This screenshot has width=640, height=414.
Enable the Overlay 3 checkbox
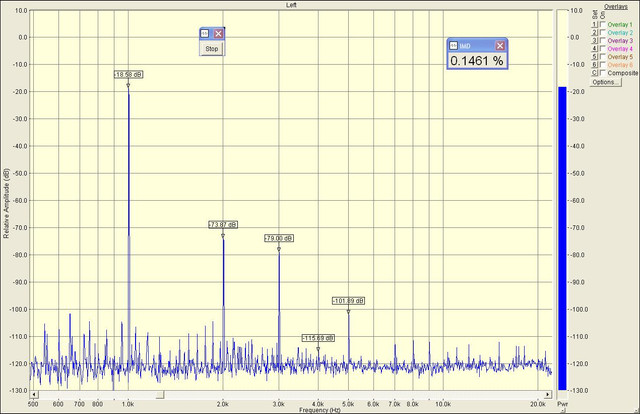pyautogui.click(x=602, y=40)
